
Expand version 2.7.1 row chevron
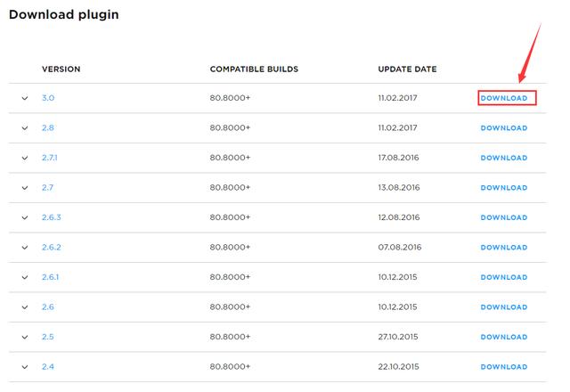(25, 158)
